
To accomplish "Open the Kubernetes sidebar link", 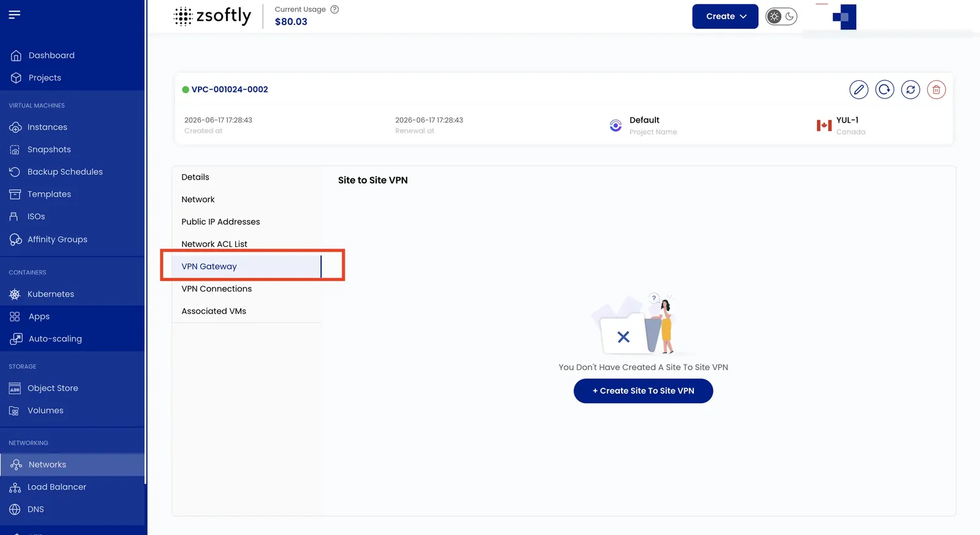I will tap(51, 294).
